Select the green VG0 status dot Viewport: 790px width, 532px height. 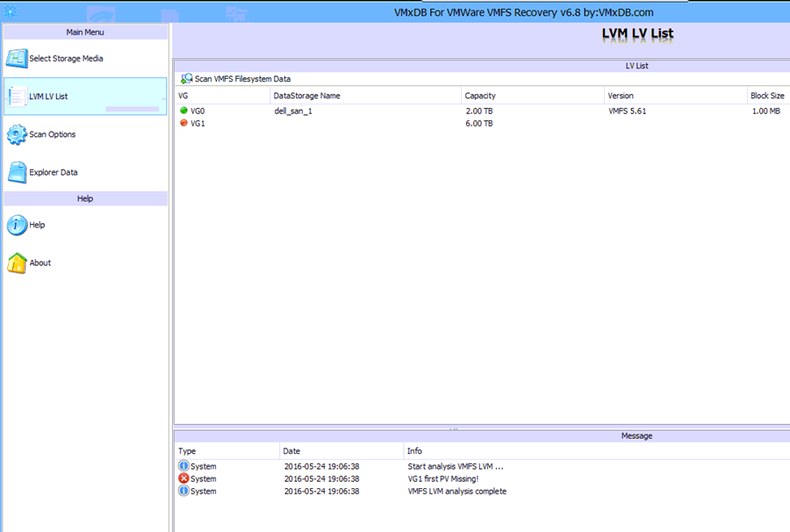(x=184, y=111)
